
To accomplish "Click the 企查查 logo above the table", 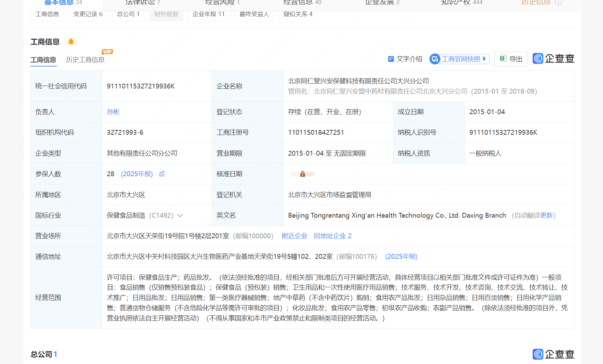I will 553,59.
